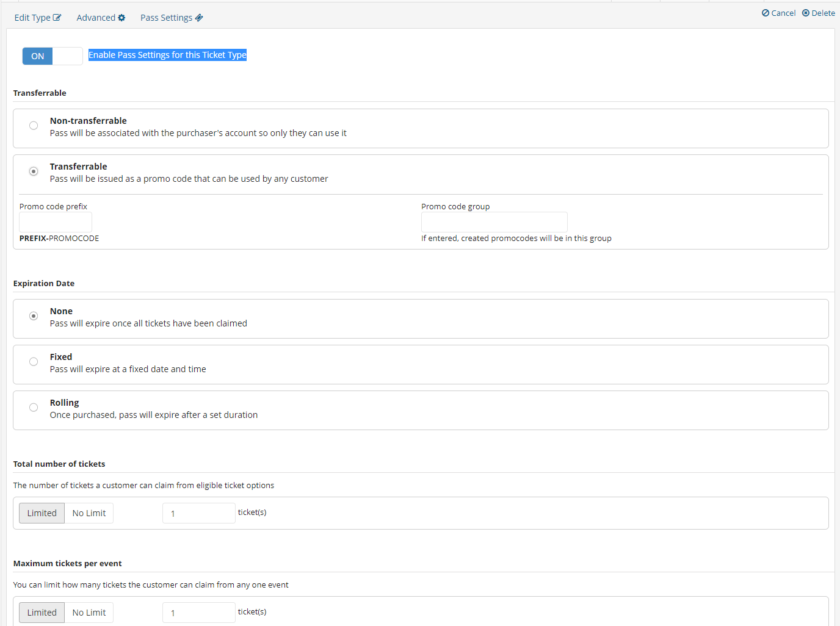Choose Limited for maximum tickets per event

coord(42,613)
